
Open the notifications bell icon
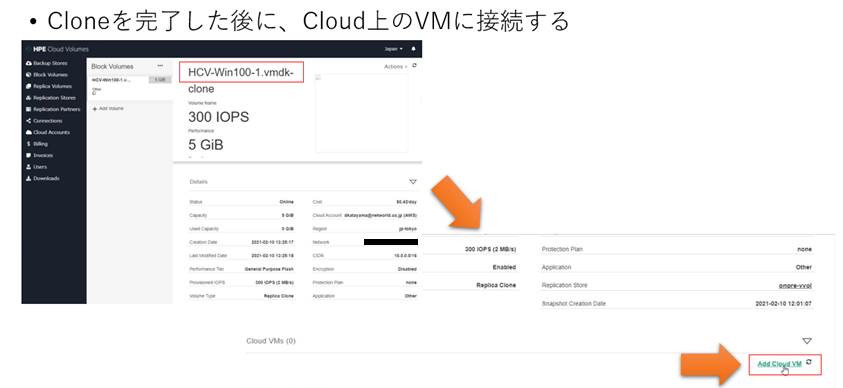click(413, 49)
